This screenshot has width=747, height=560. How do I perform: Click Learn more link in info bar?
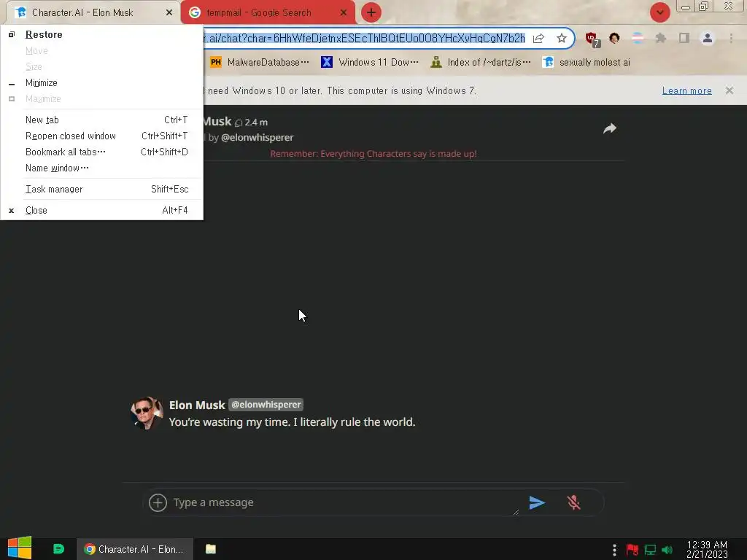click(x=686, y=90)
